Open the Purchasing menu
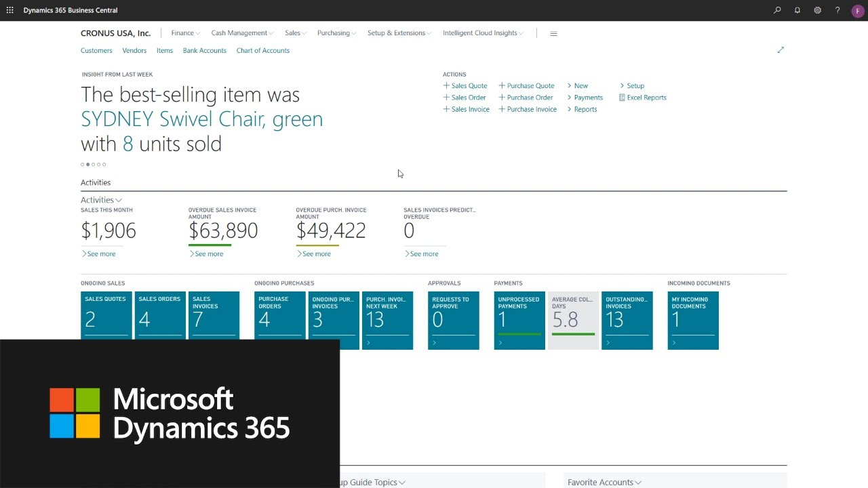This screenshot has height=488, width=868. 336,33
